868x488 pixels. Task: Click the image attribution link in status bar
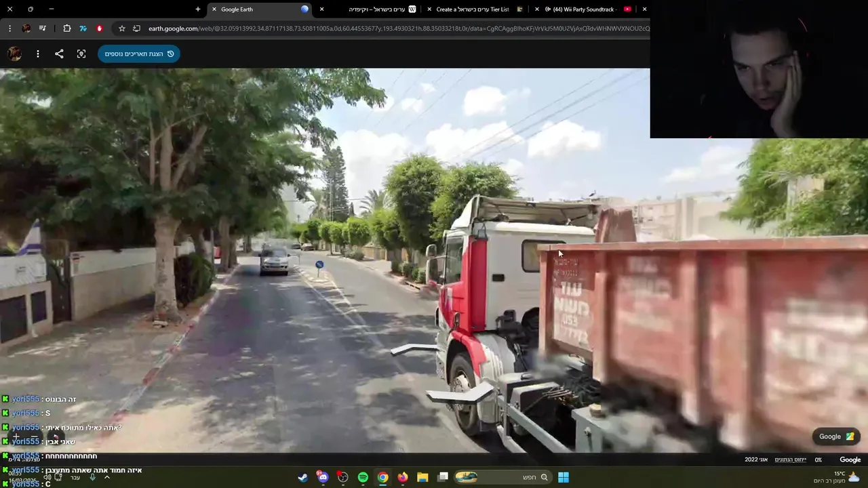click(791, 460)
